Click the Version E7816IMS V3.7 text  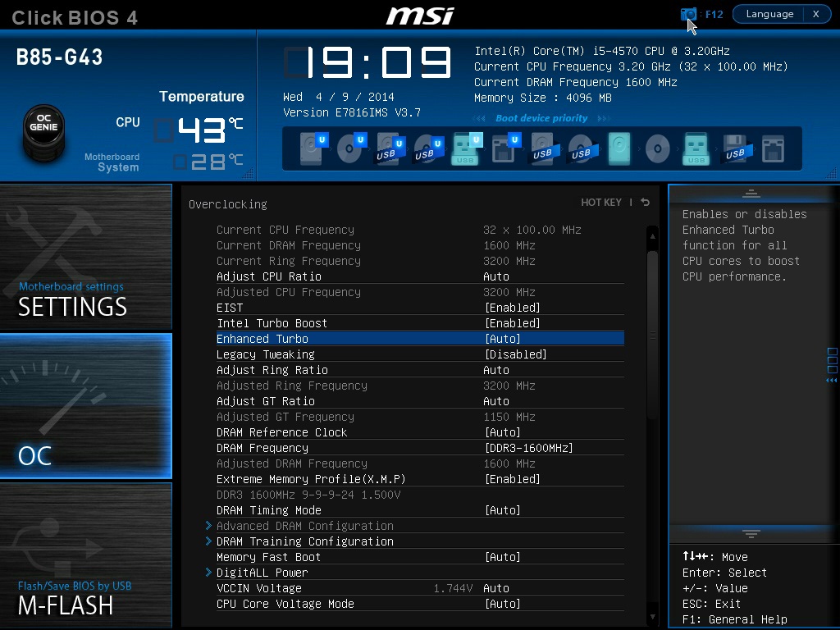[x=352, y=112]
